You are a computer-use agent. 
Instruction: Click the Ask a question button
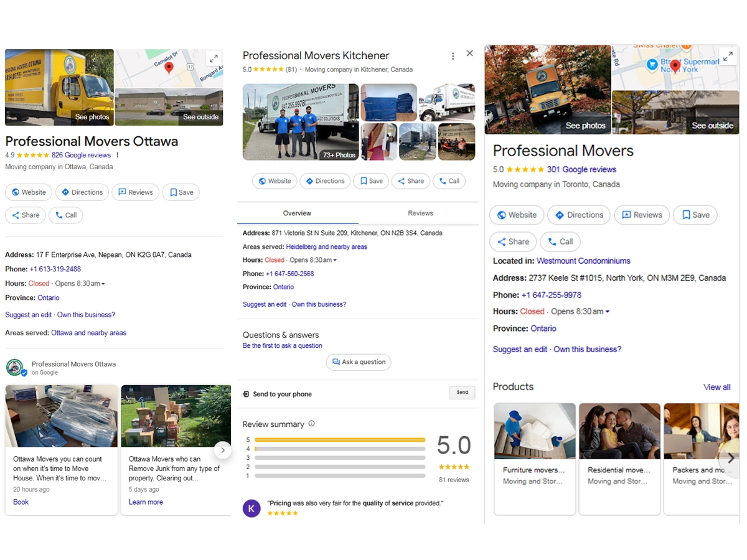(x=359, y=362)
